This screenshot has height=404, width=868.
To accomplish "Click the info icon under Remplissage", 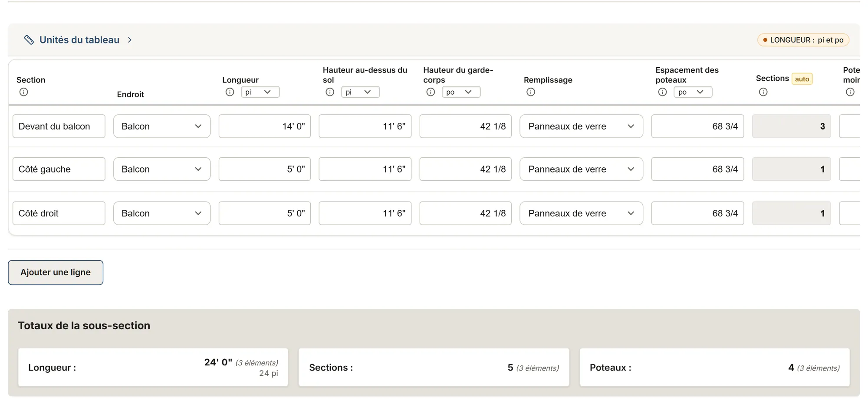I will 531,92.
